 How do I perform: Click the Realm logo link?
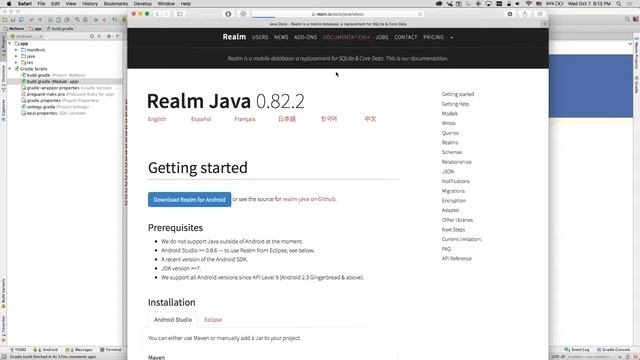point(234,37)
